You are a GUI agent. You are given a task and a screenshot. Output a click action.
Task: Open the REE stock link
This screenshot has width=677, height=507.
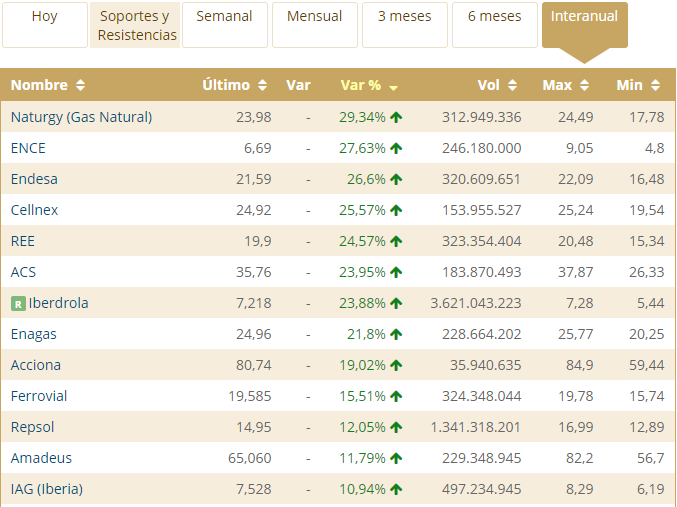pyautogui.click(x=22, y=241)
